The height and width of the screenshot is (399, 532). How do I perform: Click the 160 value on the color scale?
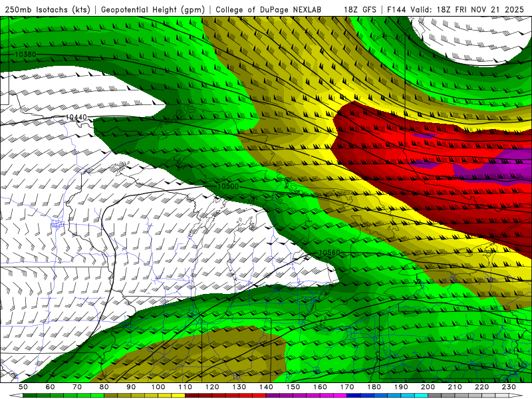(x=320, y=387)
